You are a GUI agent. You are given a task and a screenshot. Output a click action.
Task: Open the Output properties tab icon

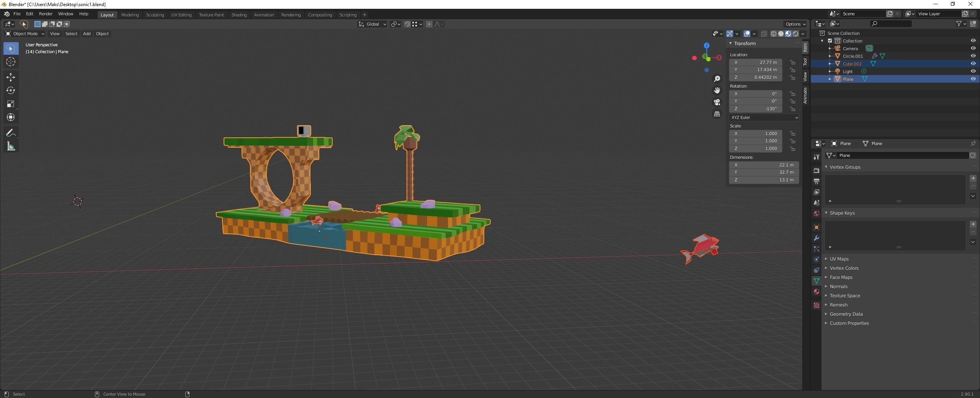coord(817,181)
